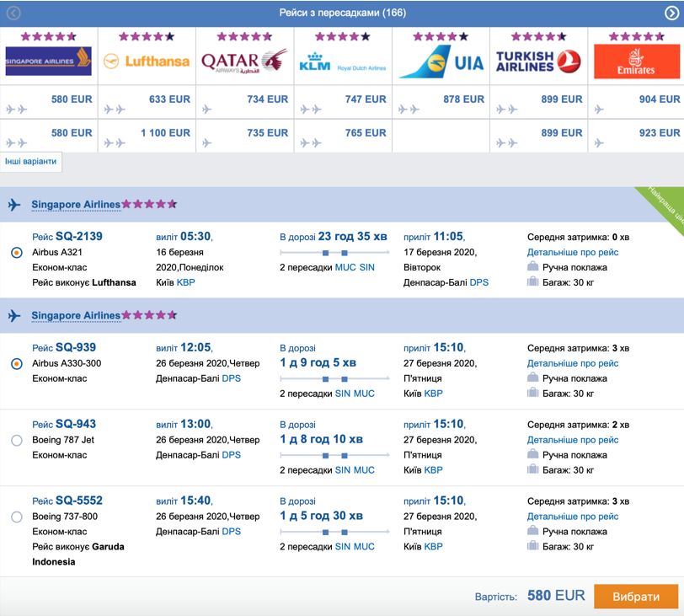Open the Інші варіанти tab
This screenshot has height=616, width=684.
pyautogui.click(x=30, y=162)
